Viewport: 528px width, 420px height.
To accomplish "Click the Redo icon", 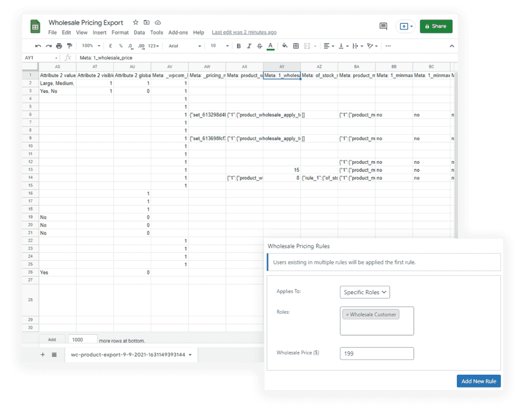I will point(49,46).
